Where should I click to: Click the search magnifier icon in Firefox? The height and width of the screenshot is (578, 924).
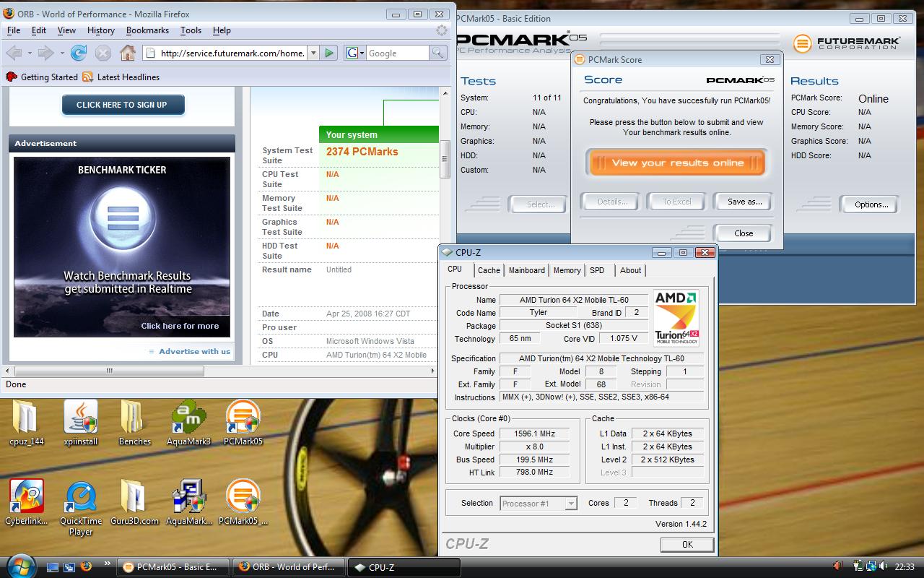click(437, 53)
